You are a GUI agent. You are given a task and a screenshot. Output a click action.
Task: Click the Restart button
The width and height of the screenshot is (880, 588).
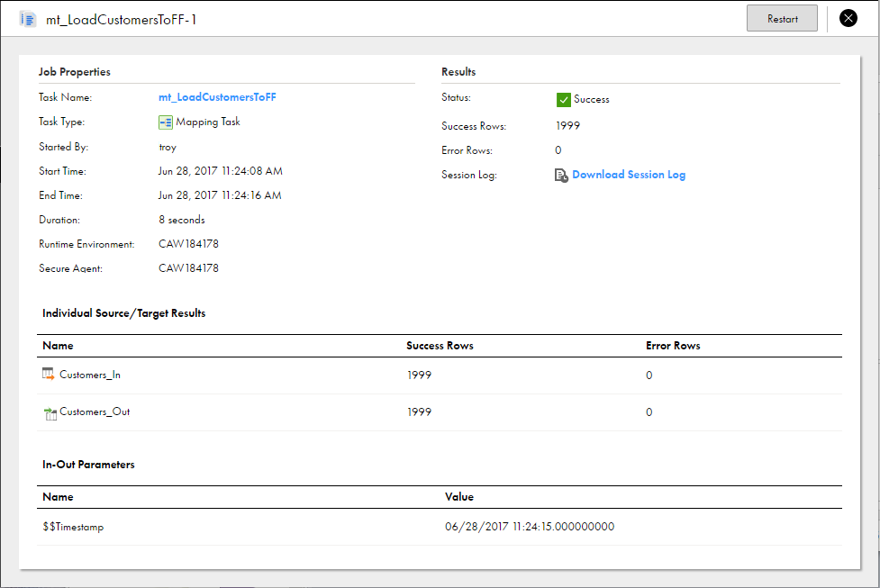tap(782, 19)
